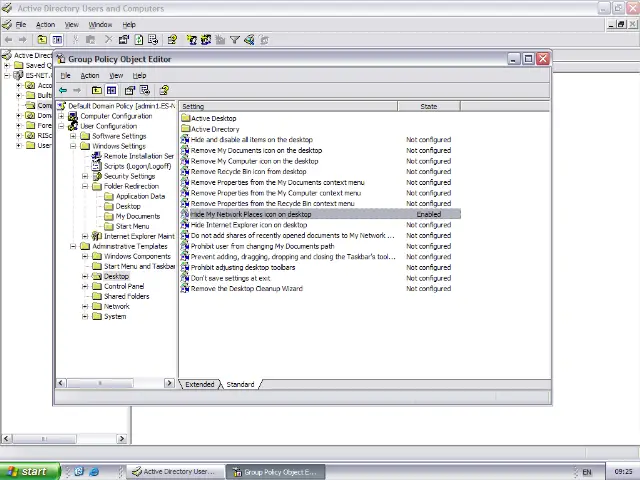Click policy icon beside Don't save settings at exit

tap(185, 278)
